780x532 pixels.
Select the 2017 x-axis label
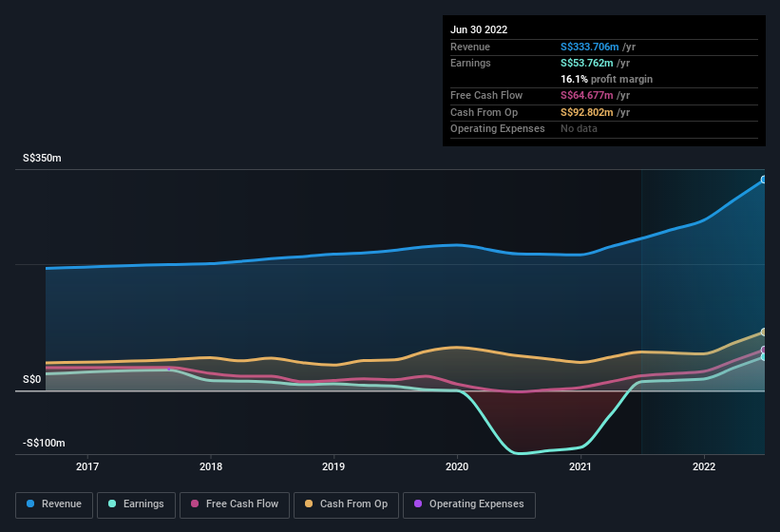point(87,466)
